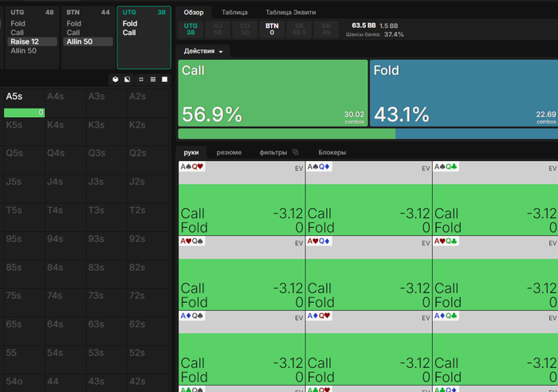Select the SB 49.5 position chip
The height and width of the screenshot is (392, 558).
tap(299, 29)
